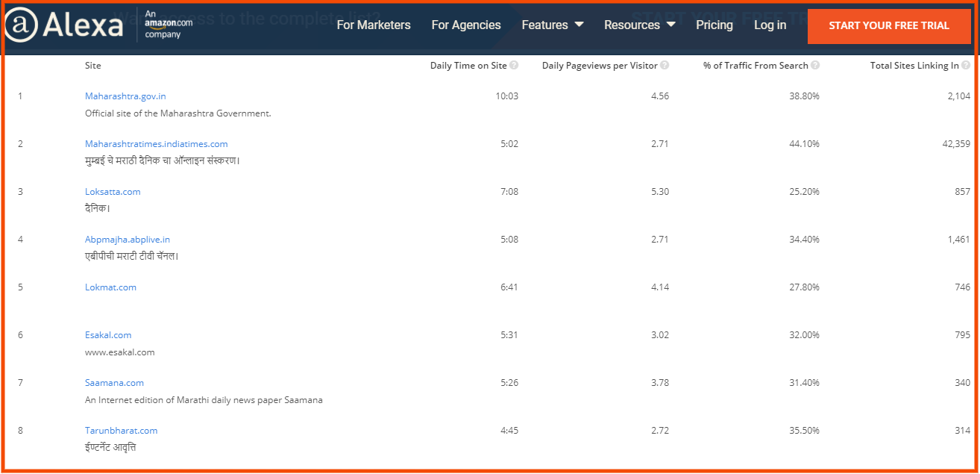980x474 pixels.
Task: Click the % of Traffic From Search header
Action: point(756,66)
